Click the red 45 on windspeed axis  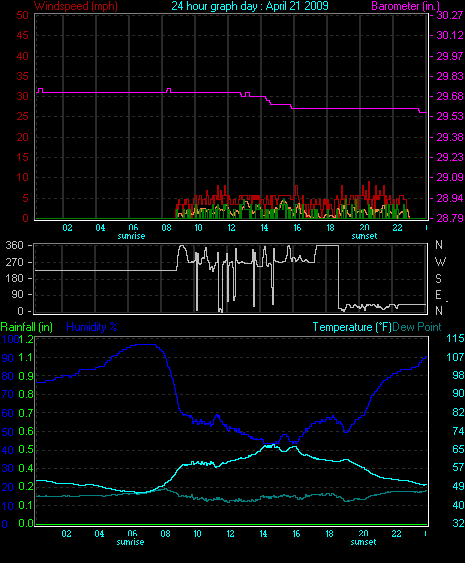pyautogui.click(x=22, y=35)
